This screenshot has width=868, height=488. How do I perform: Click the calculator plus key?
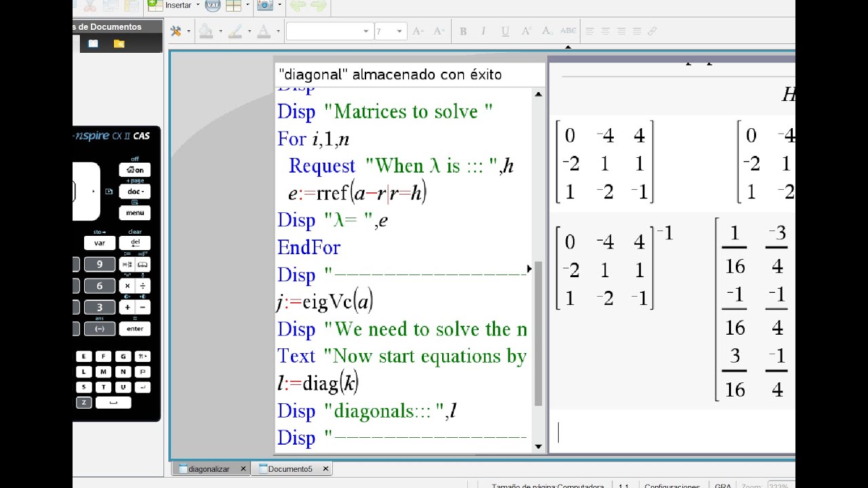pyautogui.click(x=127, y=308)
